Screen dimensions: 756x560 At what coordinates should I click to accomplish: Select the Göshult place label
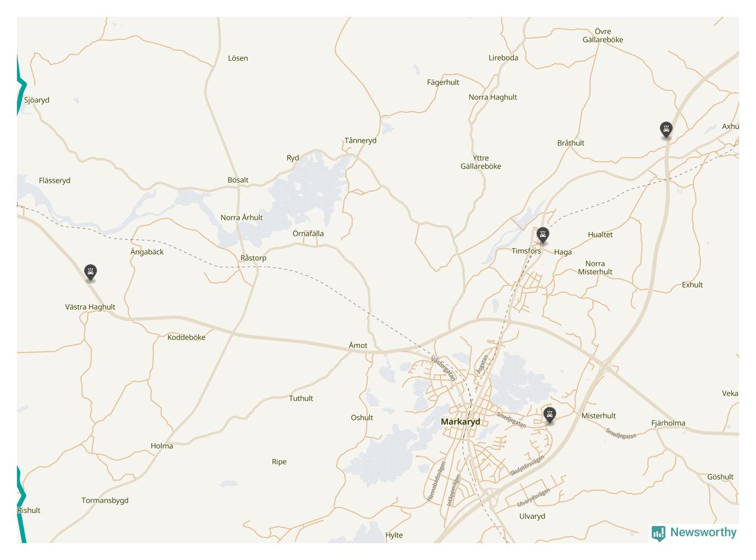[720, 477]
